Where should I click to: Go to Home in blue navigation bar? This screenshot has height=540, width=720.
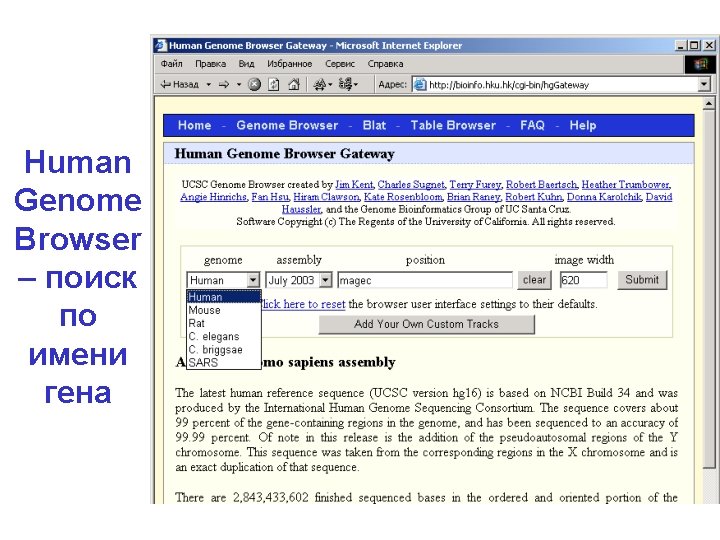coord(195,125)
